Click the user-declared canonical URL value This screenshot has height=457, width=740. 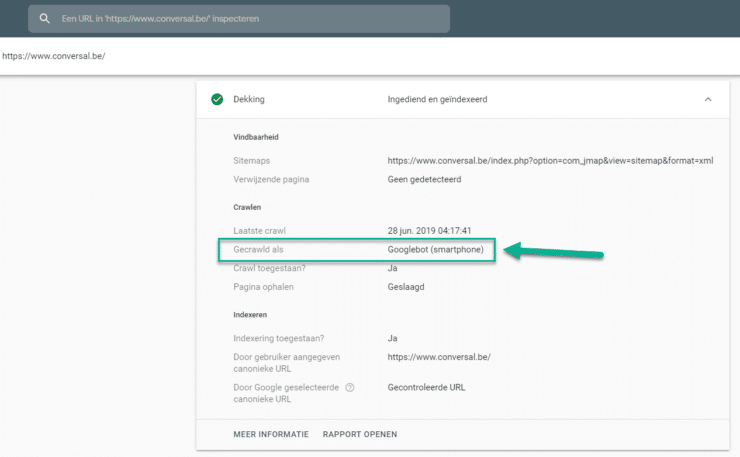[439, 357]
